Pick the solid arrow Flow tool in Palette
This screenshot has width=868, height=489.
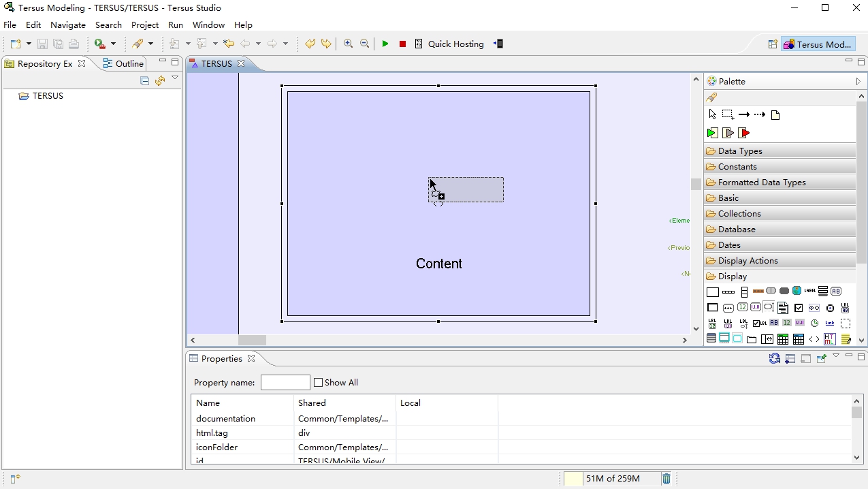click(x=743, y=114)
